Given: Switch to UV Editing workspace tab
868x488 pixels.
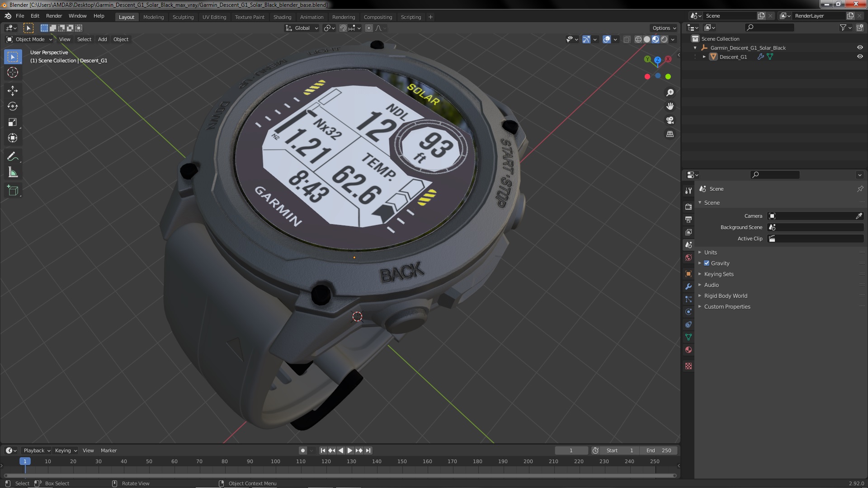Looking at the screenshot, I should (x=214, y=17).
